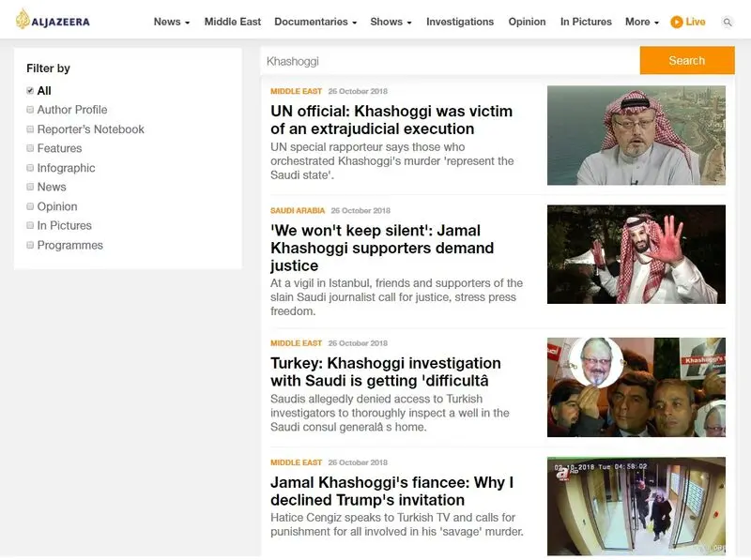Expand the Documentaries dropdown menu
The height and width of the screenshot is (560, 751).
(315, 22)
